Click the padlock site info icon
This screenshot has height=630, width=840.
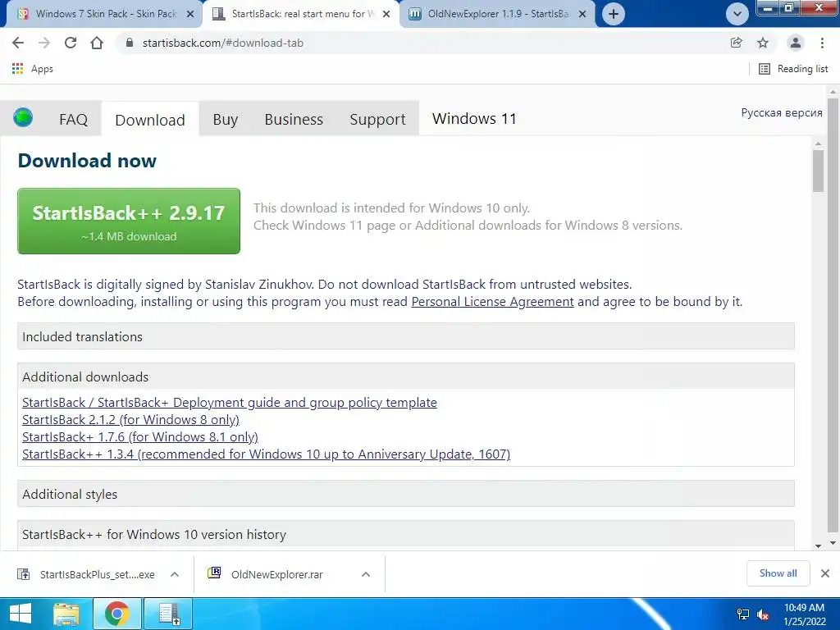129,43
